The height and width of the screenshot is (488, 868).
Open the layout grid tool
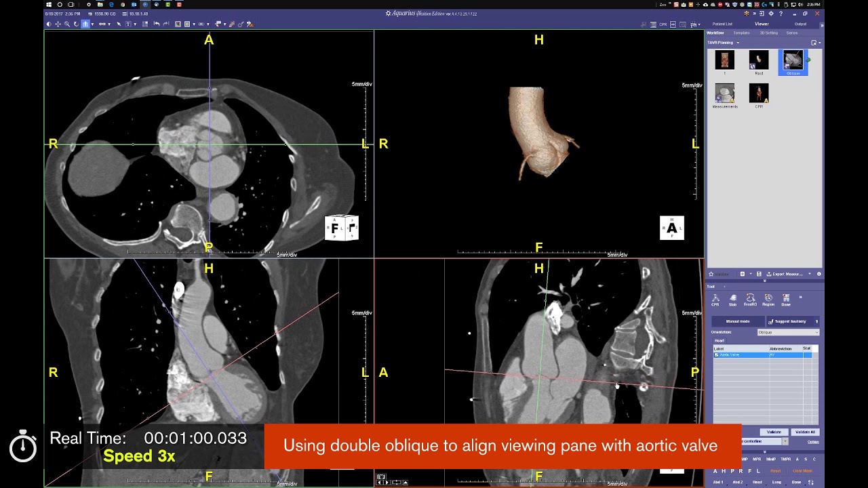(146, 24)
